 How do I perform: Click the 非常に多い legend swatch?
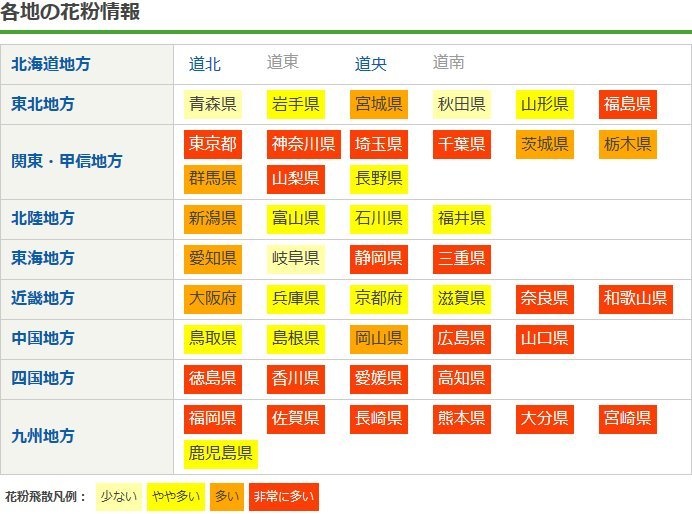(283, 496)
